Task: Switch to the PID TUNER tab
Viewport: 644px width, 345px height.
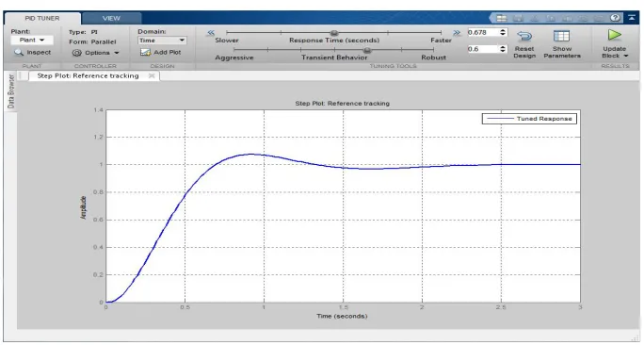Action: 41,18
